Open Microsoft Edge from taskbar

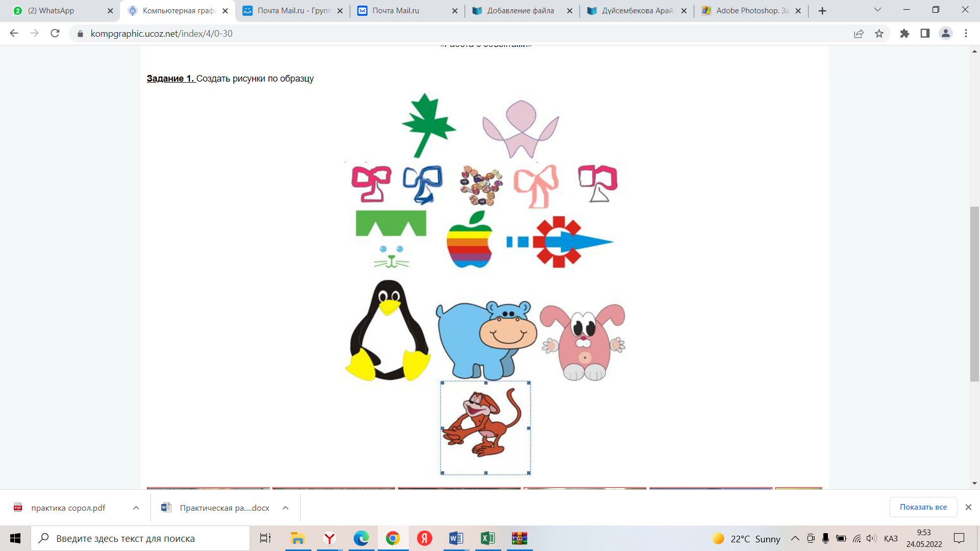click(361, 538)
